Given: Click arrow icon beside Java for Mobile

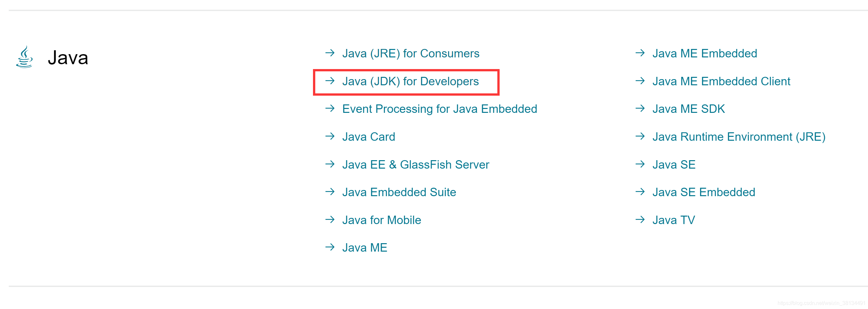Looking at the screenshot, I should coord(330,220).
